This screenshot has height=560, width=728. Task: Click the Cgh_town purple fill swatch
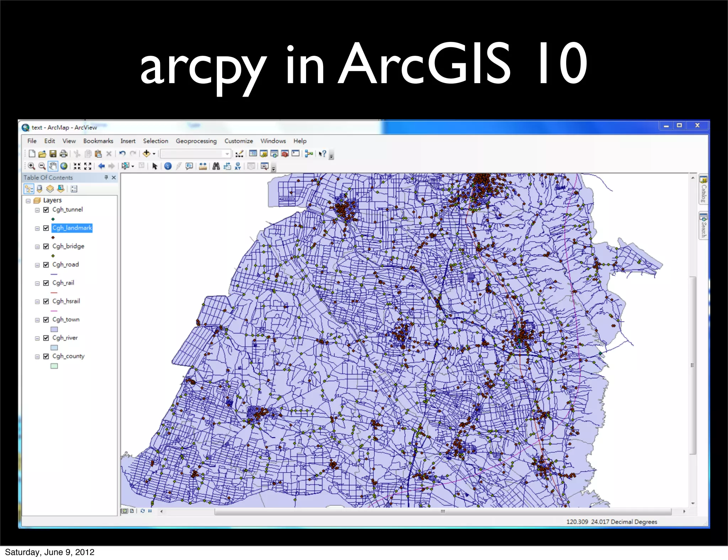click(54, 329)
